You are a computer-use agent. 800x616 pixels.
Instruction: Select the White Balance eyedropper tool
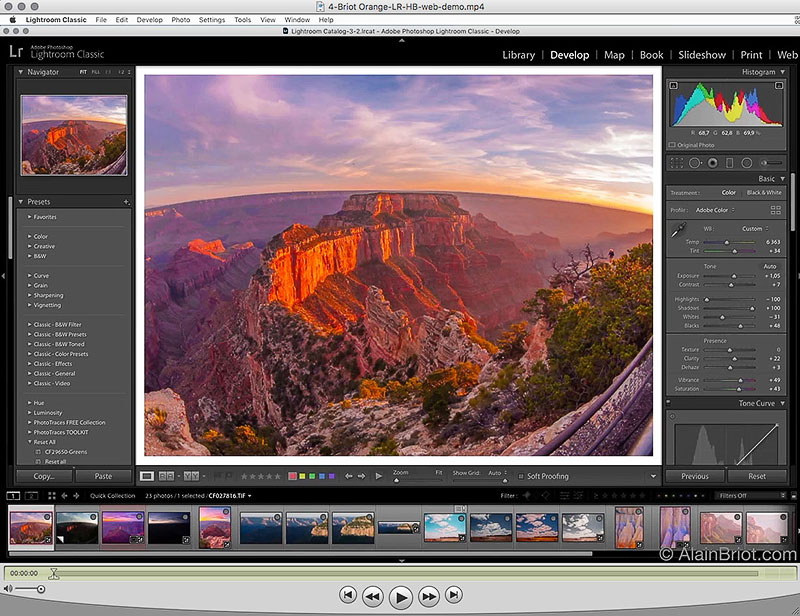[x=676, y=232]
